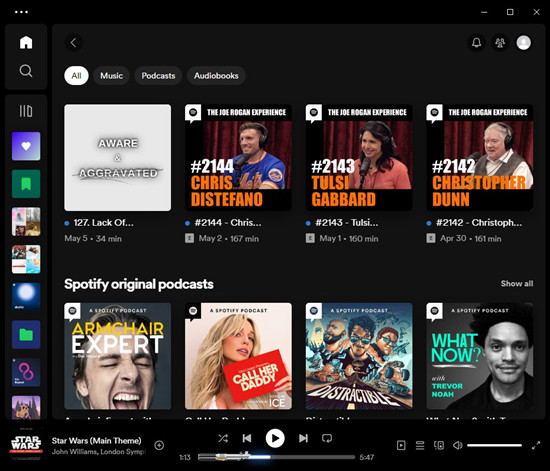The width and height of the screenshot is (550, 471).
Task: Select the Audiobooks filter chip
Action: click(x=216, y=76)
